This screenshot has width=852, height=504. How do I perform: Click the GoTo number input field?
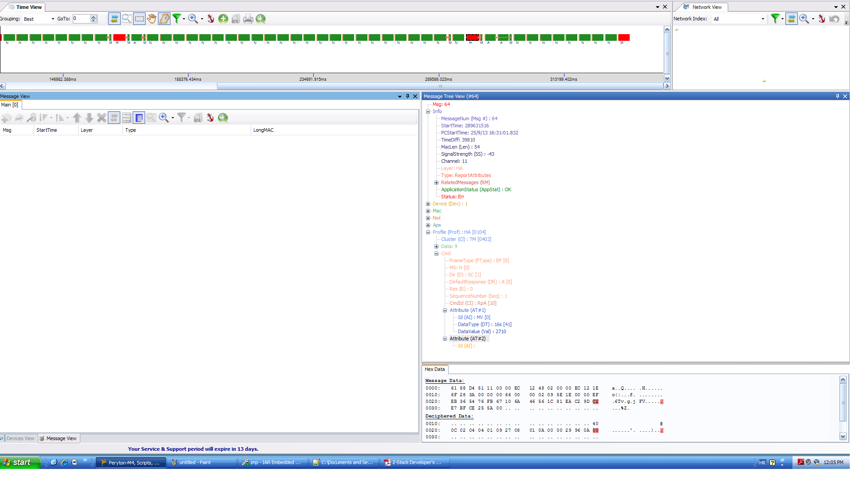point(82,19)
